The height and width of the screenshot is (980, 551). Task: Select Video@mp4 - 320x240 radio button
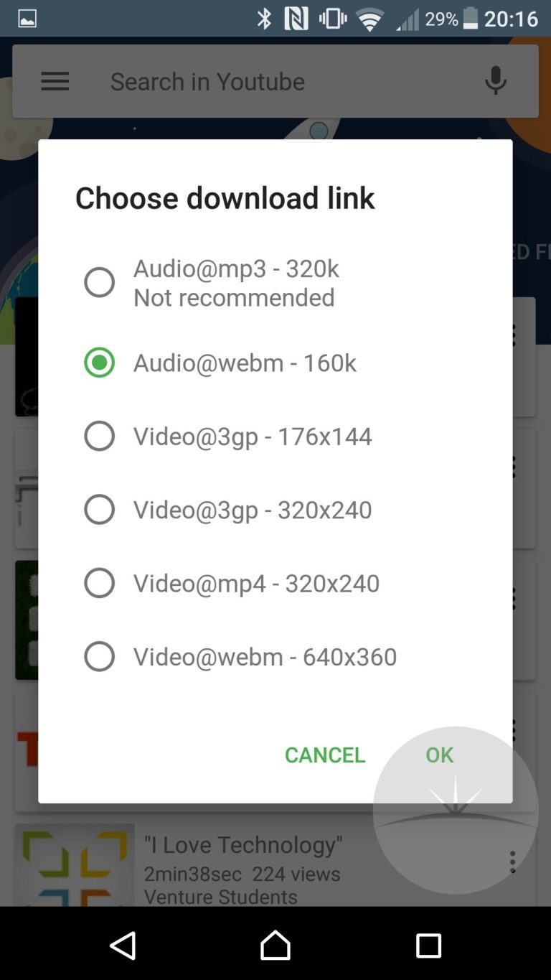tap(99, 583)
